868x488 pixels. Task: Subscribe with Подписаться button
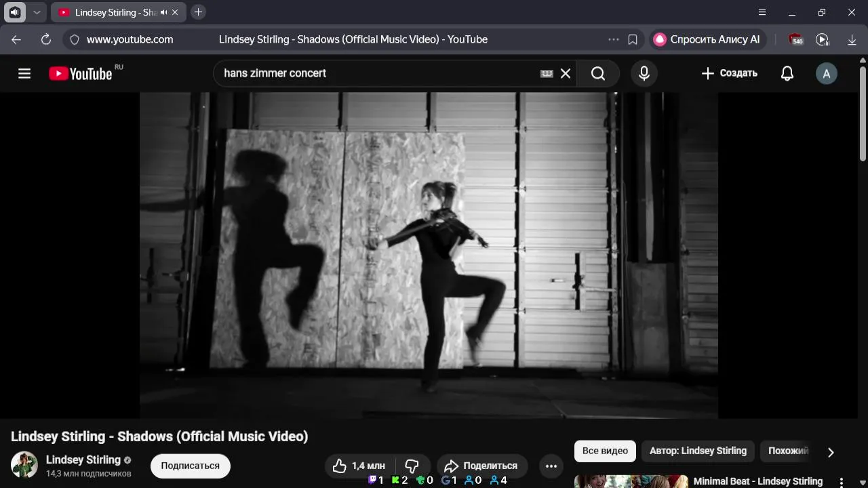click(191, 466)
